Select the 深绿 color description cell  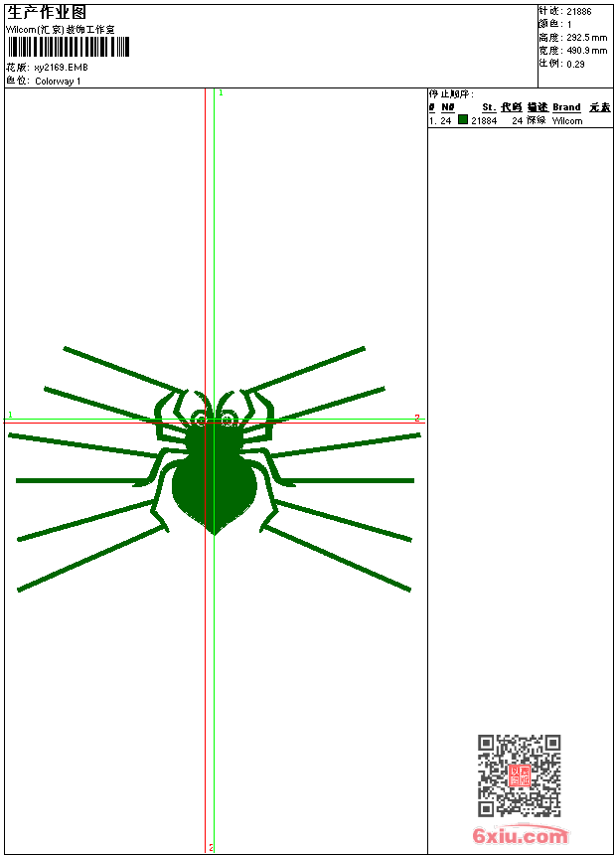[536, 120]
